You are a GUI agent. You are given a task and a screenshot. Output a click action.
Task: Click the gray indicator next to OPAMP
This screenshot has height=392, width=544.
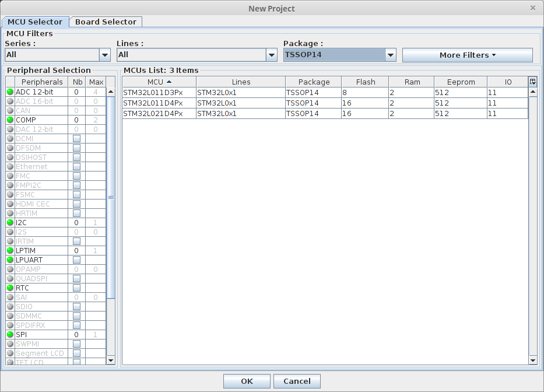tap(10, 269)
